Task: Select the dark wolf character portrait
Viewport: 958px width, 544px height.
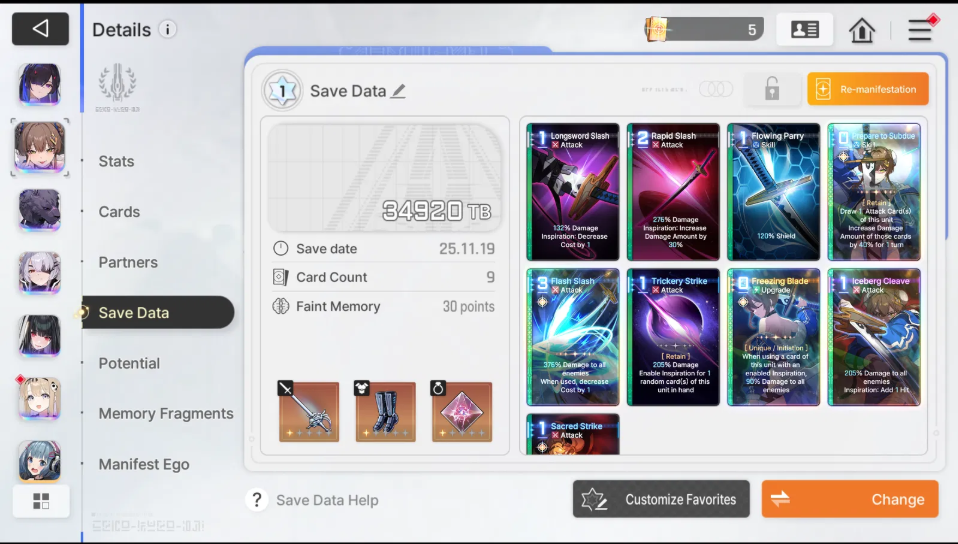Action: pyautogui.click(x=40, y=210)
